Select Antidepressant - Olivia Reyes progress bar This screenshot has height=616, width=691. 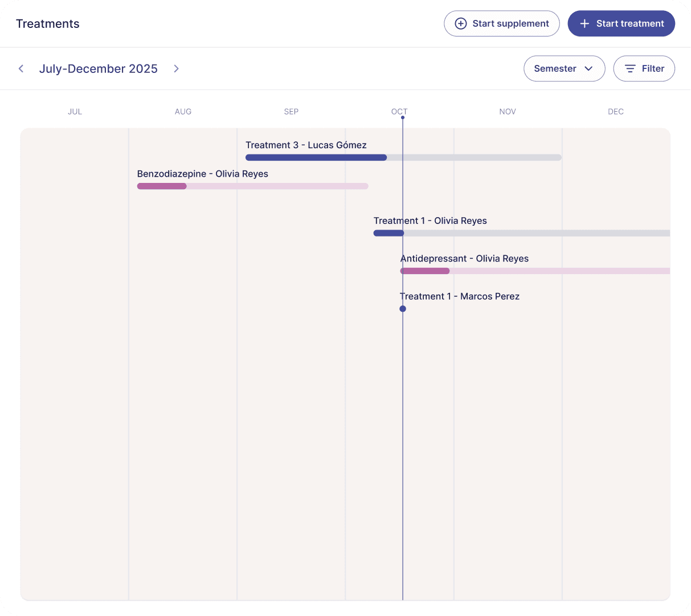[535, 271]
